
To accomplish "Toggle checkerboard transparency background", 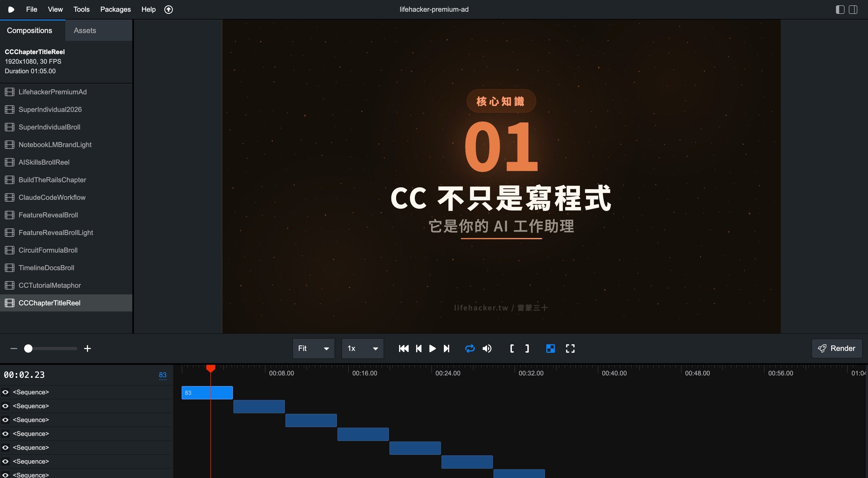I will click(550, 349).
